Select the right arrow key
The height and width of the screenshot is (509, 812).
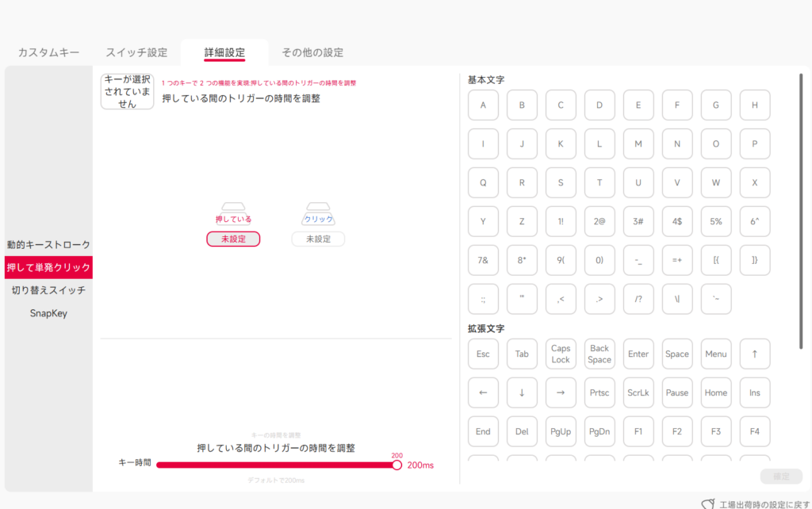point(561,393)
